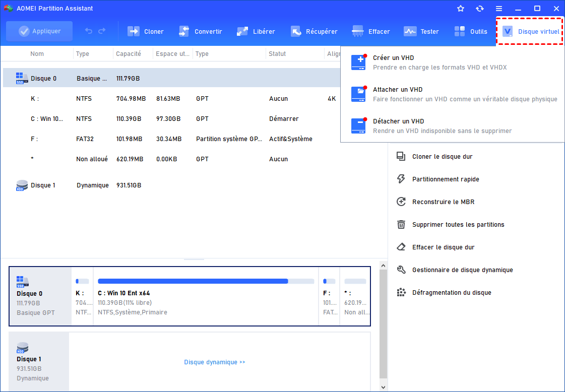Click the scrollbar up arrow in disk map
The image size is (565, 392).
383,266
